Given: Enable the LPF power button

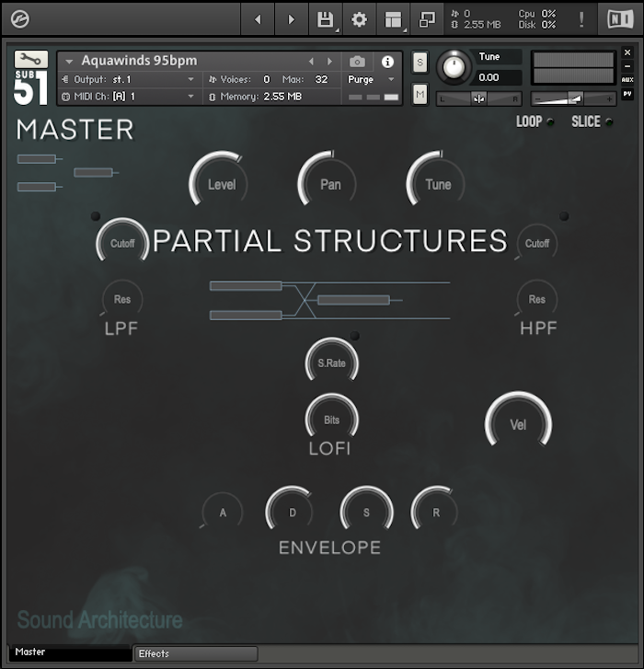Looking at the screenshot, I should click(x=96, y=216).
